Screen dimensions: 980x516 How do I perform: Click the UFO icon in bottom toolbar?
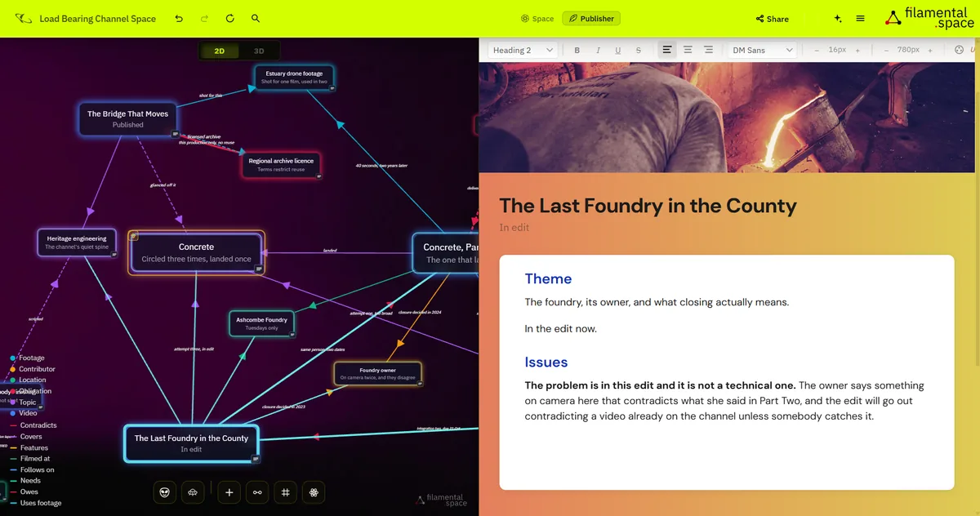click(x=193, y=492)
